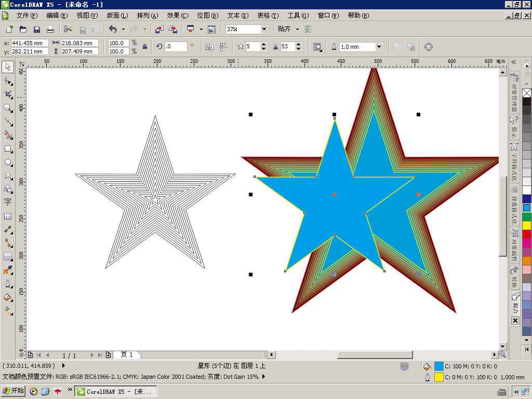Select the Freehand tool
Screen dimensions: 532x399
point(8,122)
